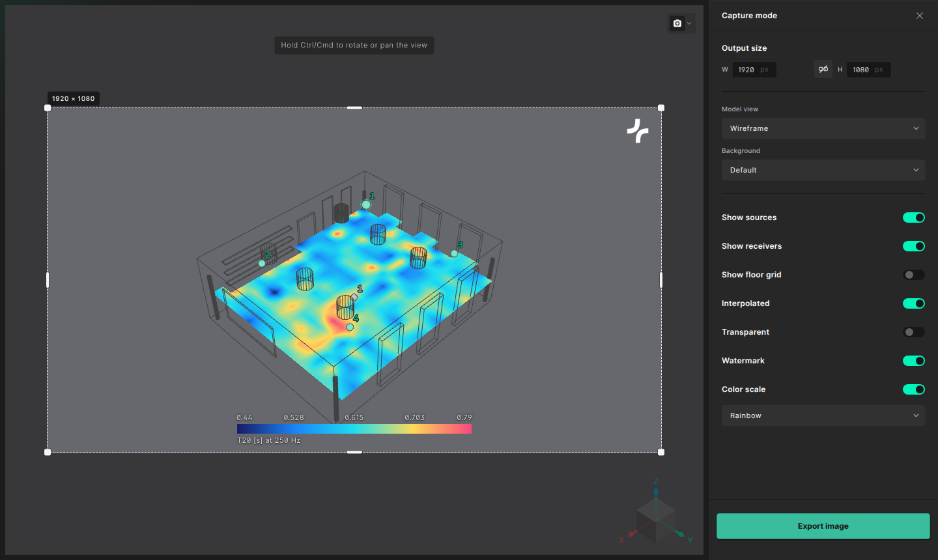The height and width of the screenshot is (560, 938).
Task: Turn off the Watermark toggle
Action: coord(914,361)
